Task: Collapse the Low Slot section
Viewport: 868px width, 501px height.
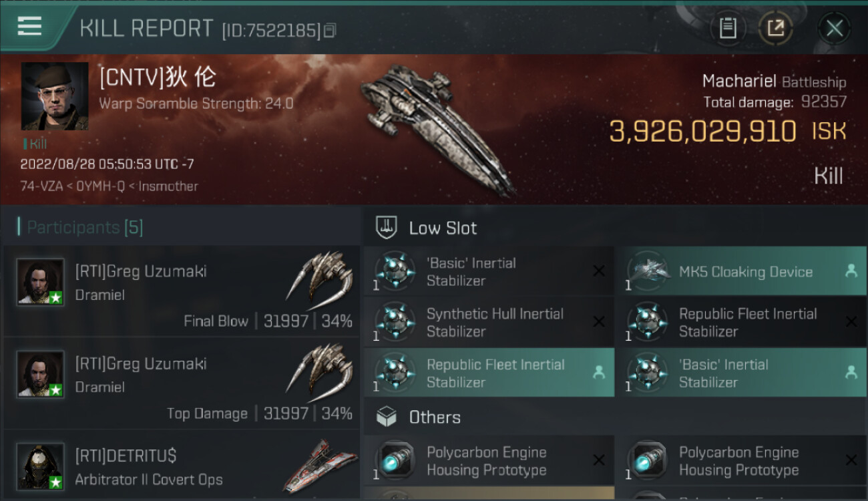Action: 387,228
